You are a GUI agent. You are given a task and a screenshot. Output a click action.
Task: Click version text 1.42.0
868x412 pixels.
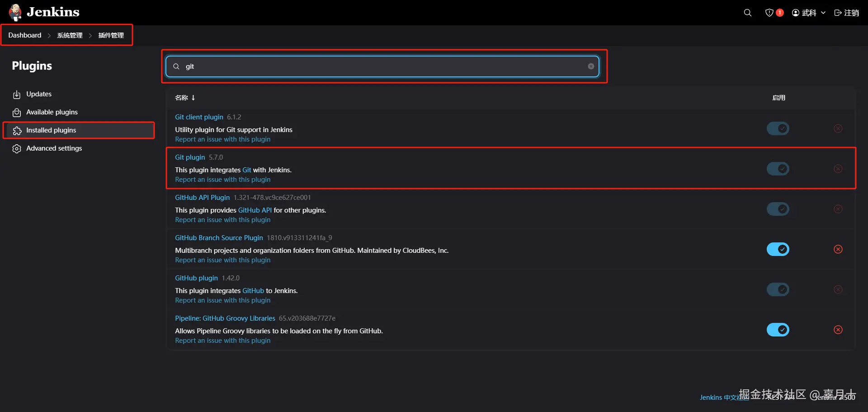point(231,278)
